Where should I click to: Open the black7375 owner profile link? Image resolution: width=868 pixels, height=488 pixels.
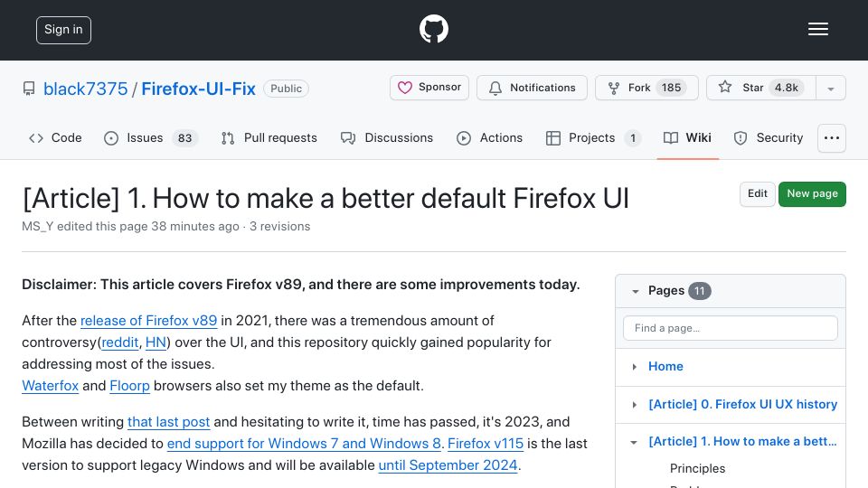point(85,89)
